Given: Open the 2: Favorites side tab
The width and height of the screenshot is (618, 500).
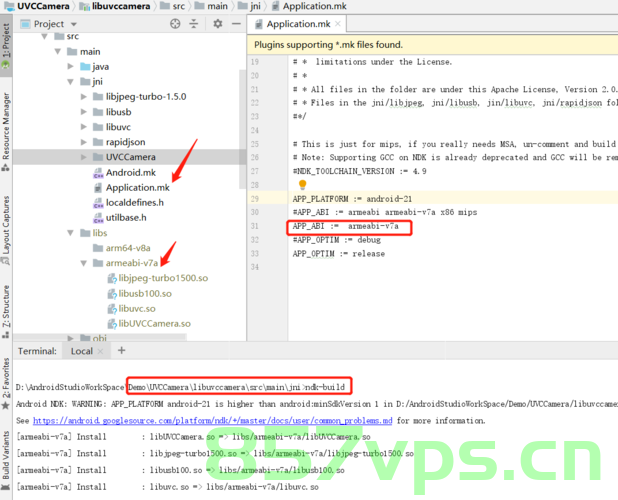Looking at the screenshot, I should point(6,382).
